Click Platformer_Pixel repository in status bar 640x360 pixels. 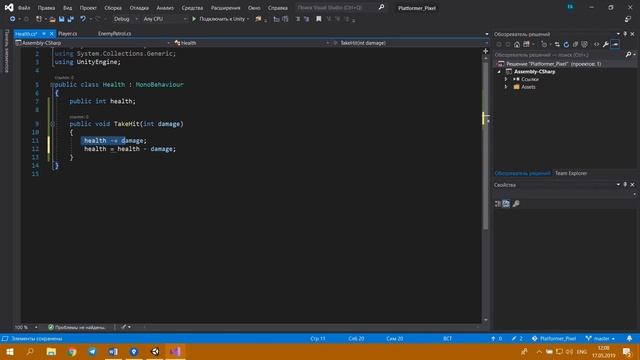pos(554,338)
